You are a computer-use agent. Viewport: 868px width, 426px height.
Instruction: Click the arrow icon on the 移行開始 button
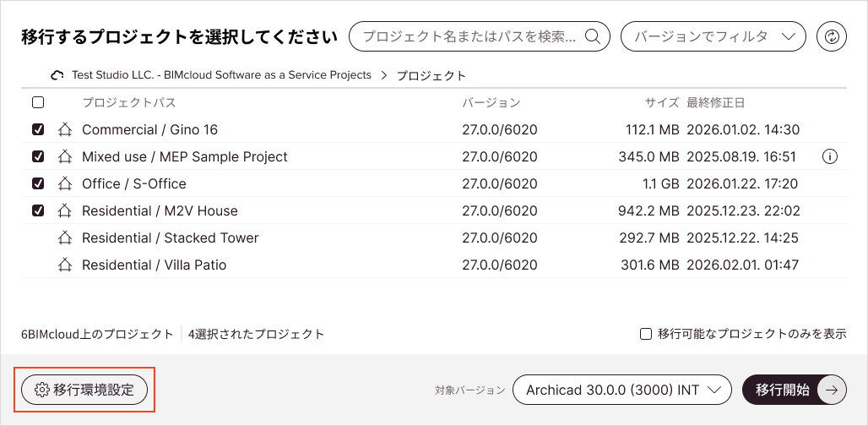click(832, 390)
